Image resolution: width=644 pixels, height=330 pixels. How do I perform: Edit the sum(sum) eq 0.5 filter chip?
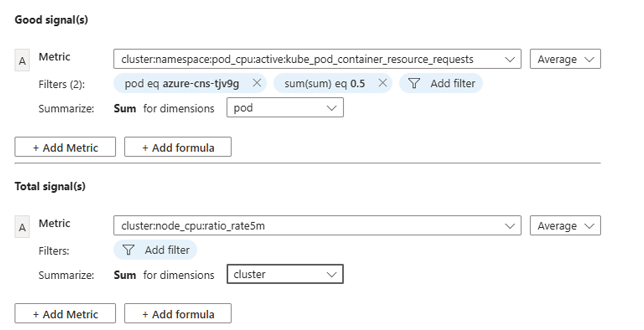coord(325,83)
